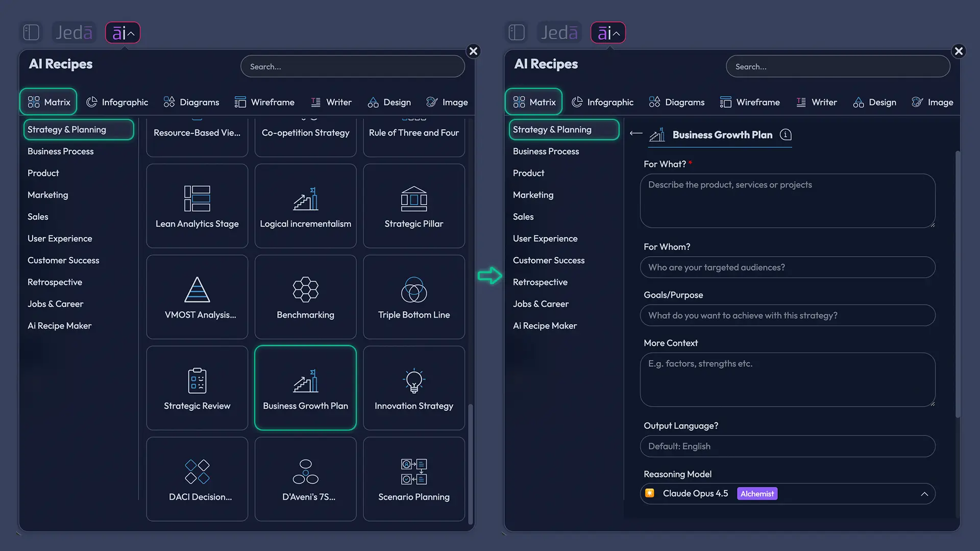The height and width of the screenshot is (551, 980).
Task: Open the ai menu button in left window
Action: pos(122,33)
